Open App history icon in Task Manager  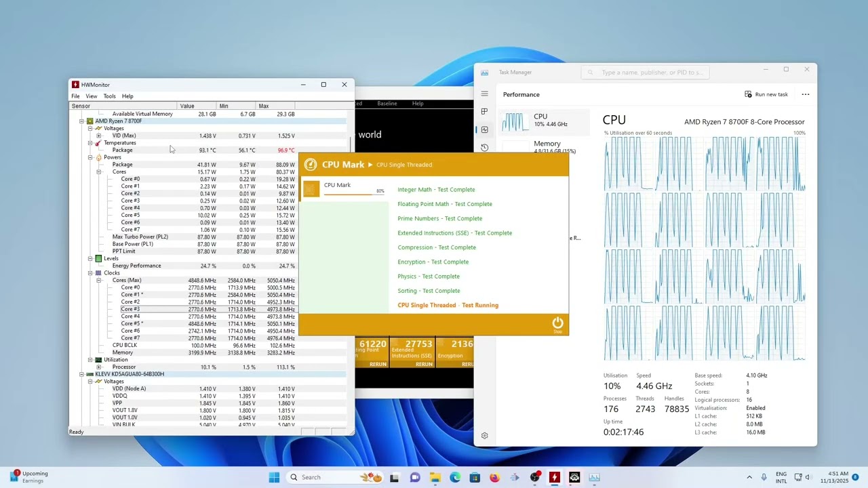[x=484, y=148]
